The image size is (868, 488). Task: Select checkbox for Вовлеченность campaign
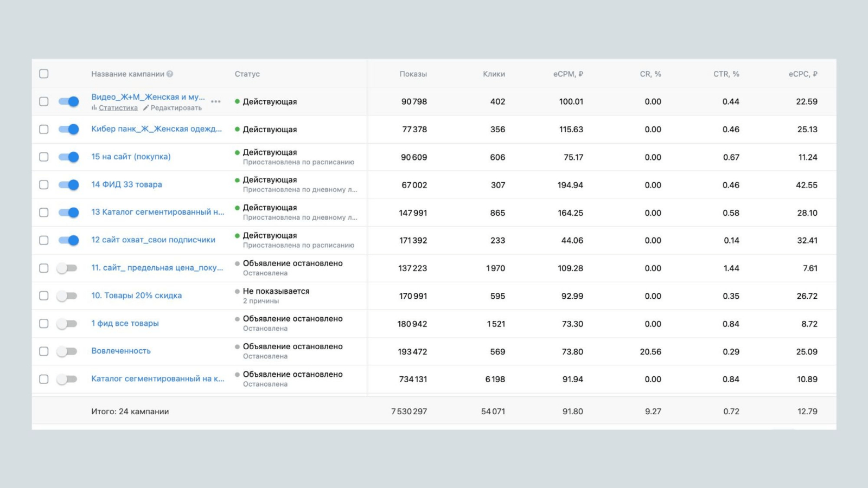pos(44,351)
